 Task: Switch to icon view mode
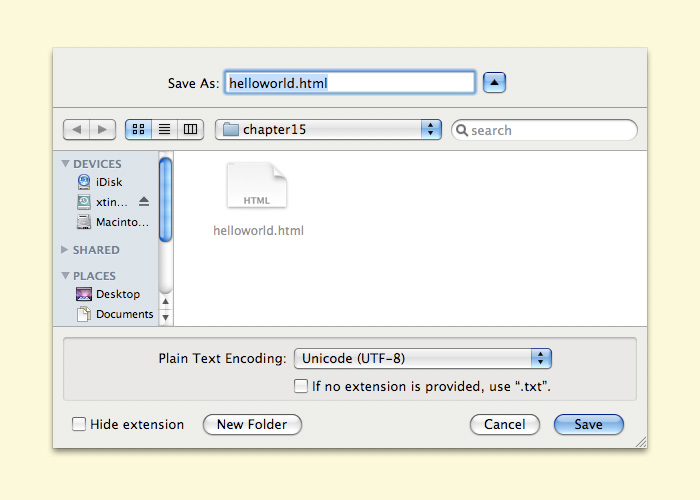138,130
